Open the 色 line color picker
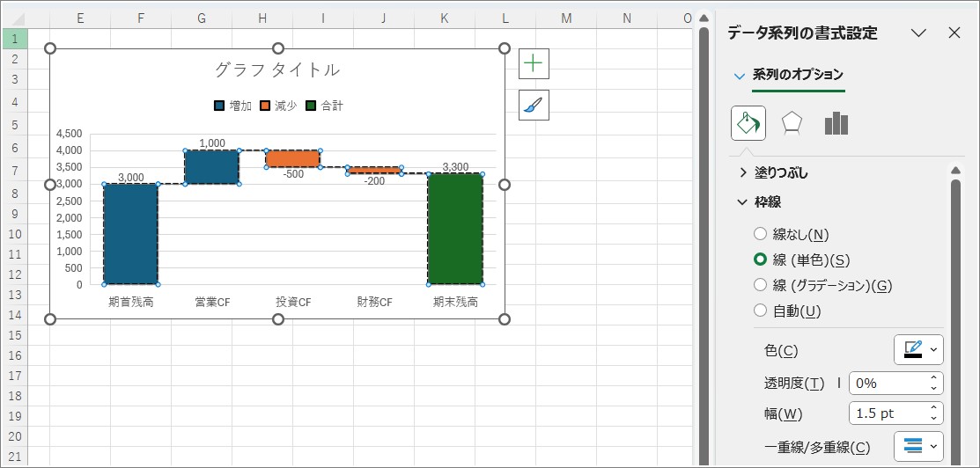Screen dimensions: 980x468 coord(918,350)
